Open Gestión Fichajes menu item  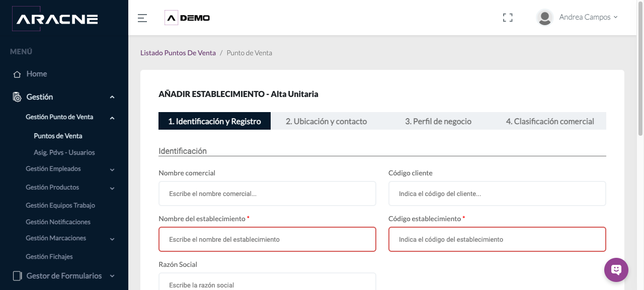[x=49, y=256]
